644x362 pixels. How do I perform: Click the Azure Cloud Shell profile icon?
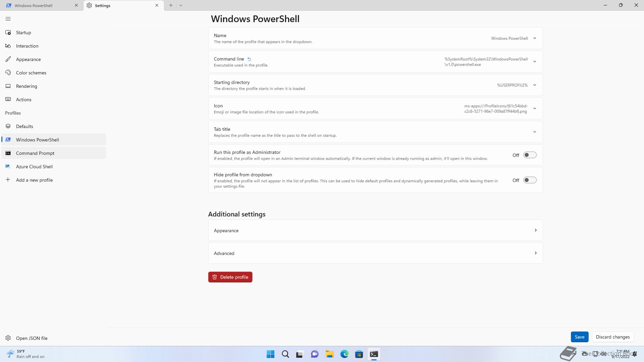pos(8,167)
